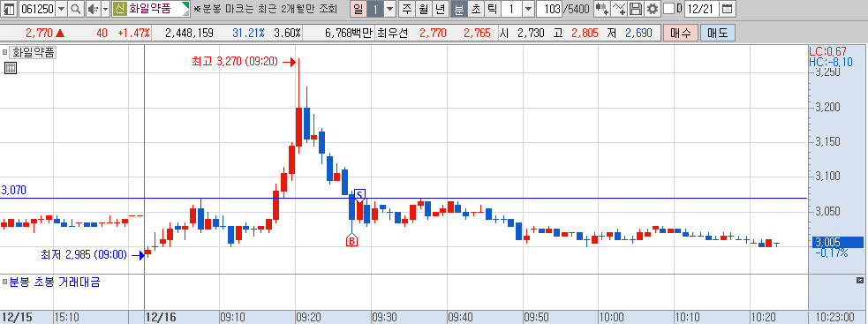Image resolution: width=868 pixels, height=324 pixels.
Task: Click the red B buy marker
Action: coord(351,240)
